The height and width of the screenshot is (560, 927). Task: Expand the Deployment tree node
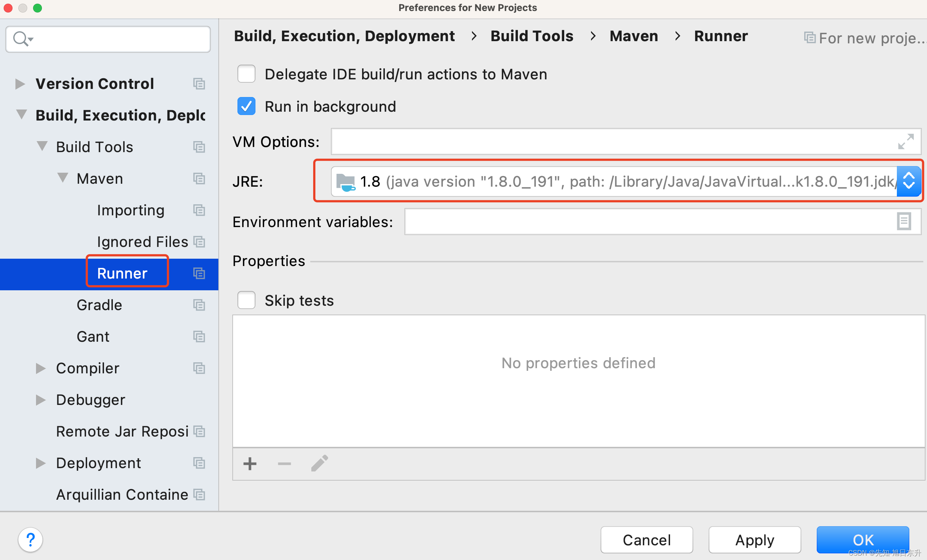tap(41, 463)
